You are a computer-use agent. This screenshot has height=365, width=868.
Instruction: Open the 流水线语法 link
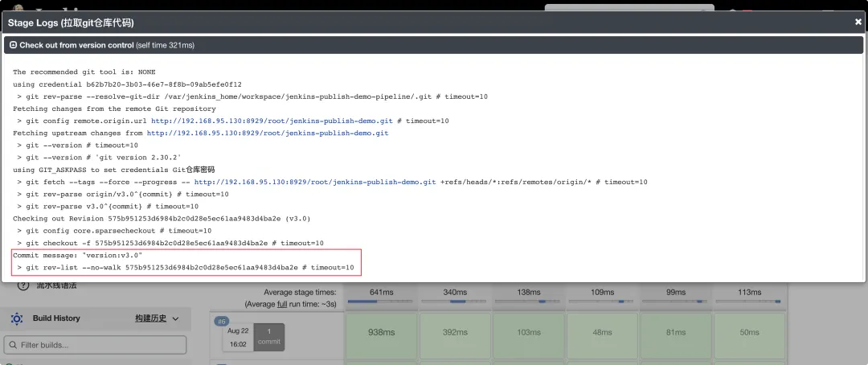55,285
